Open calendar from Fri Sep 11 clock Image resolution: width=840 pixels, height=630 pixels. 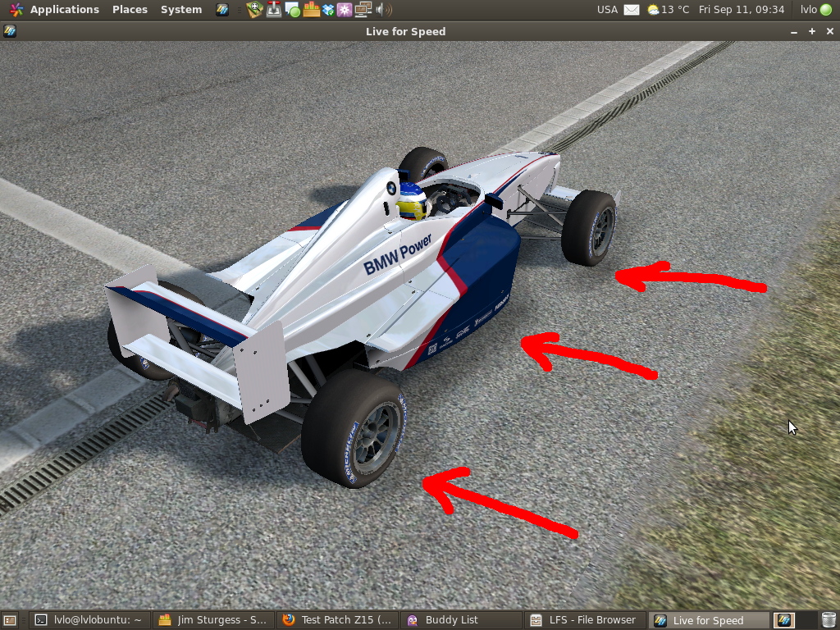tap(742, 10)
